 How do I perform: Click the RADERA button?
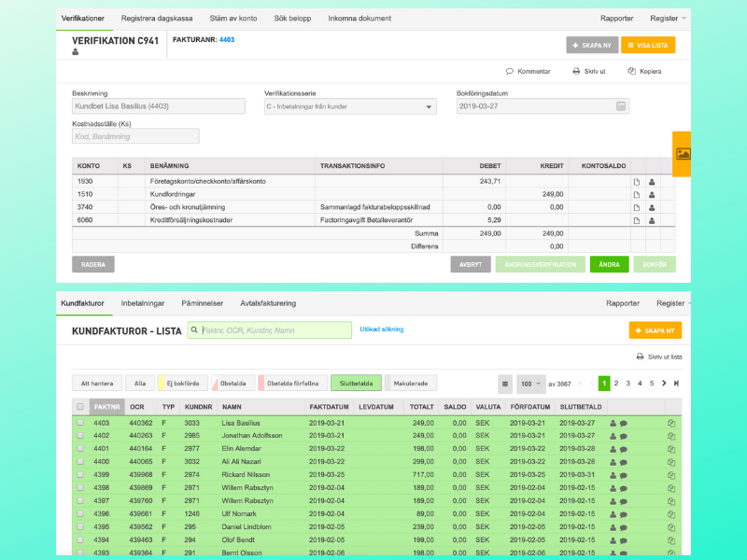pos(93,264)
